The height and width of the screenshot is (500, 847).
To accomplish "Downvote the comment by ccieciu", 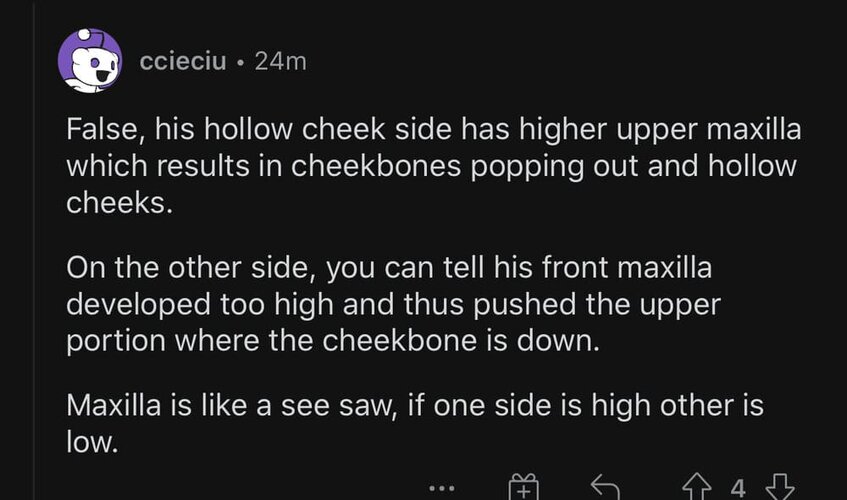I will point(780,487).
